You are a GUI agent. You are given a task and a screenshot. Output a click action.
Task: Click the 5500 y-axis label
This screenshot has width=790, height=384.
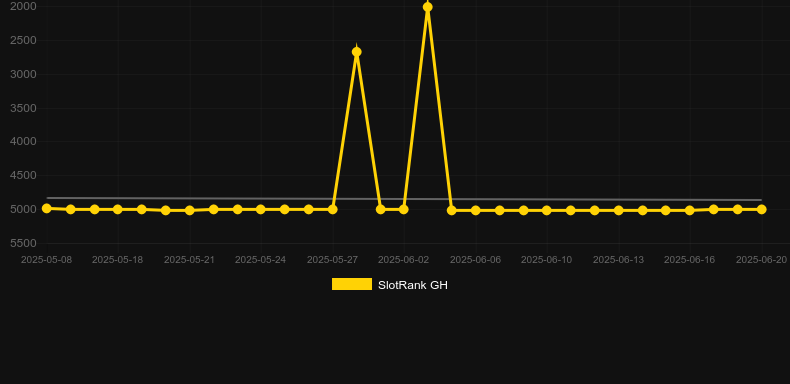click(x=23, y=243)
